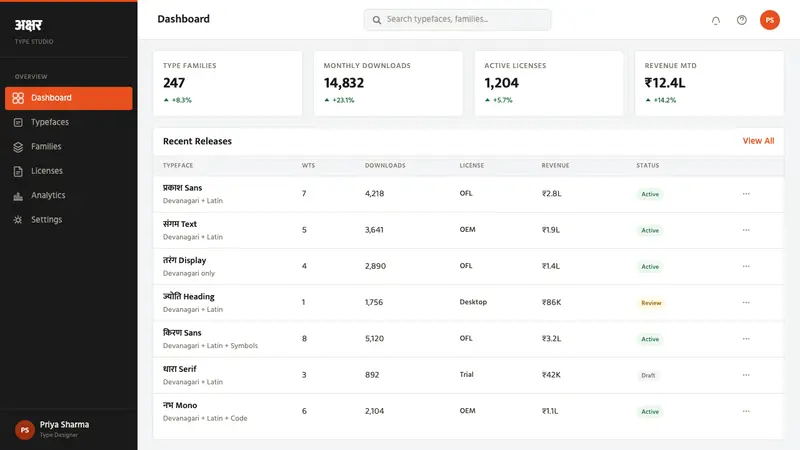This screenshot has height=450, width=800.
Task: Click Priya Sharma profile name
Action: pyautogui.click(x=64, y=424)
